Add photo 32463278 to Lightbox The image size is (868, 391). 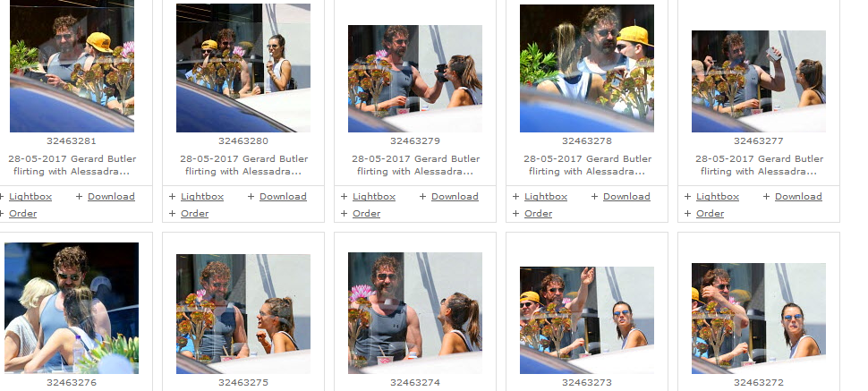tap(546, 197)
